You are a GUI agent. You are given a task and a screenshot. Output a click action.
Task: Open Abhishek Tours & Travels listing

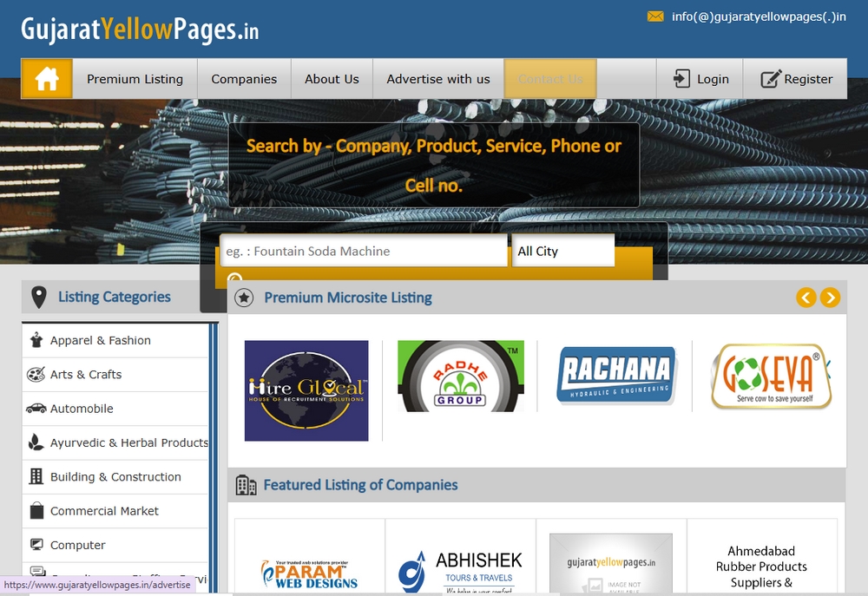coord(461,571)
